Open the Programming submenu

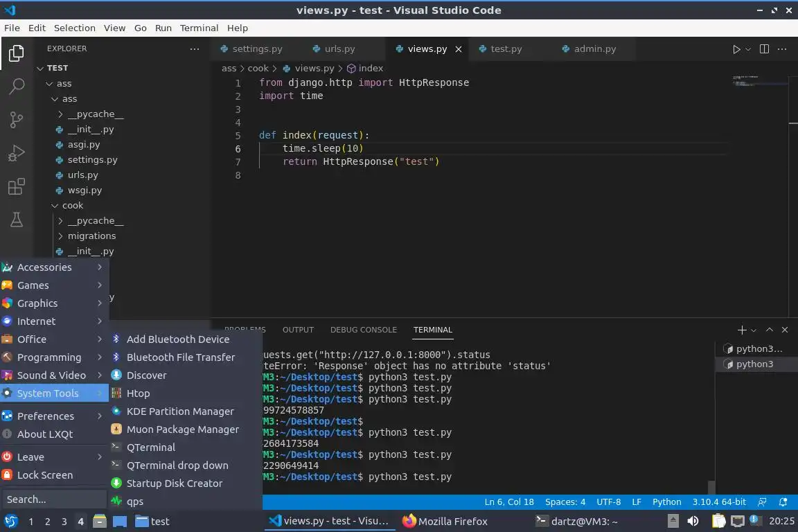coord(53,357)
